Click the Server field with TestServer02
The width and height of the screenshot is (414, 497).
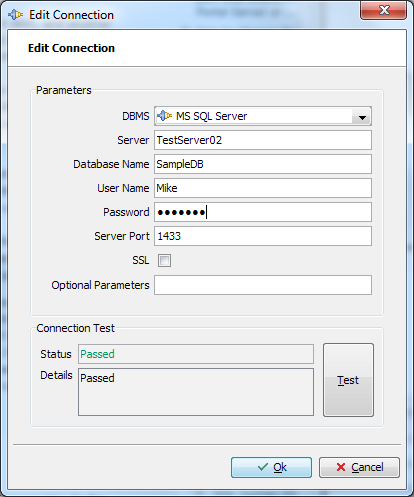pyautogui.click(x=263, y=140)
